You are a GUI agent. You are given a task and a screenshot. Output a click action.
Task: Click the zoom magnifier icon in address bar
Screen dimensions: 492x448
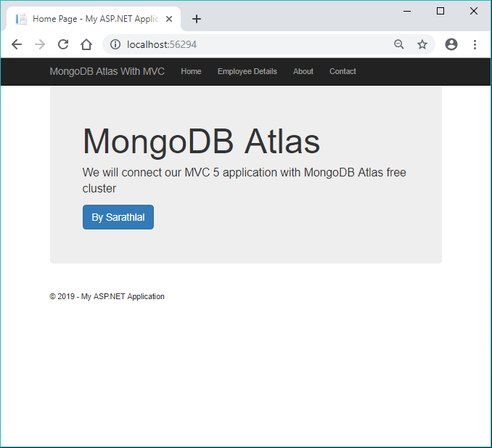click(x=399, y=44)
